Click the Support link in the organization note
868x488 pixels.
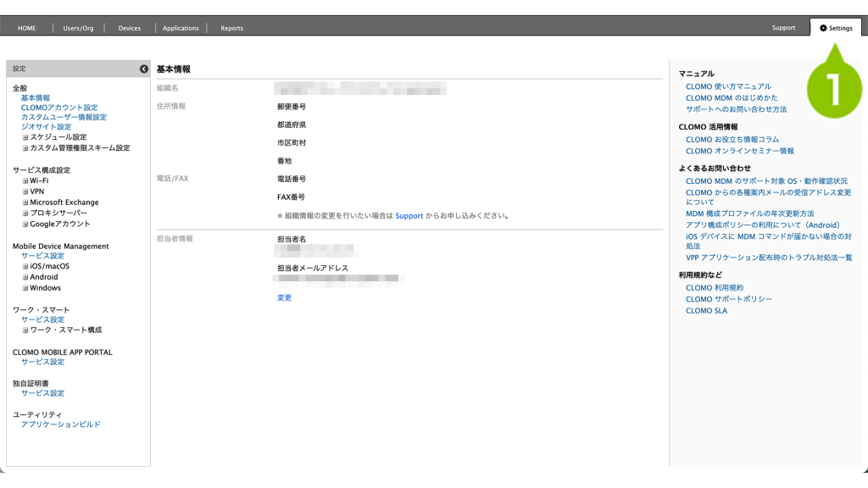click(x=409, y=216)
